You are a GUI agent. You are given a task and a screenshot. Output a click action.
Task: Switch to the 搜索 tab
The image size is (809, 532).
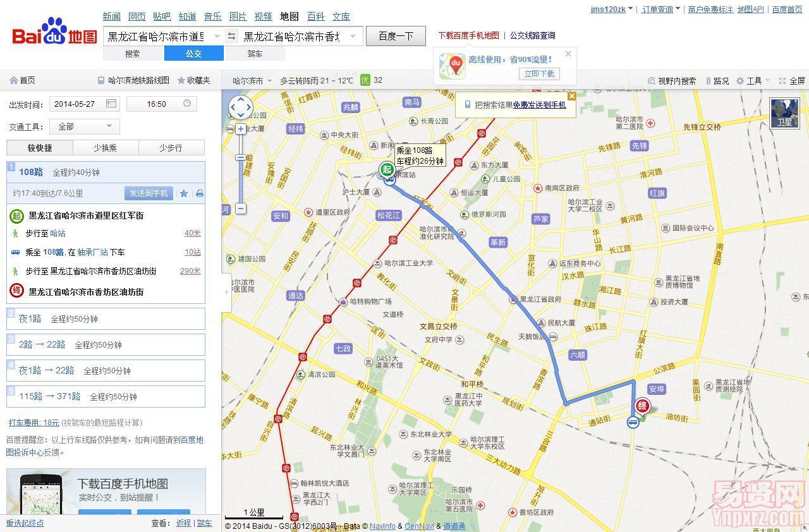tap(133, 54)
